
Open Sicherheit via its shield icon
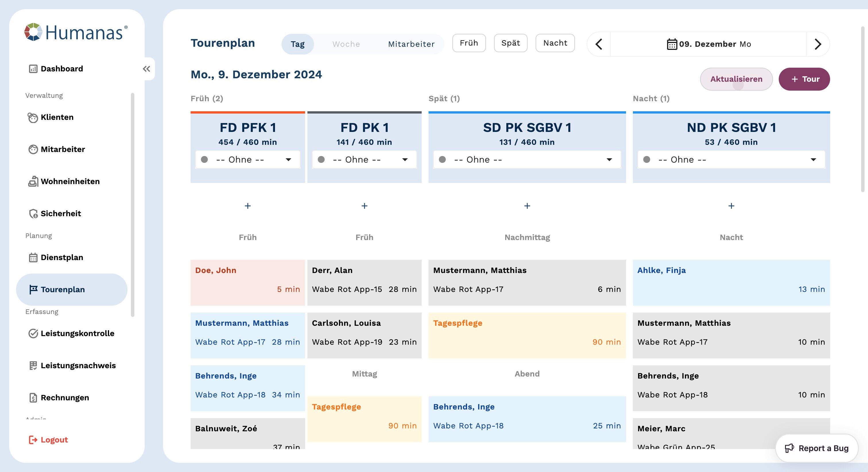click(33, 213)
